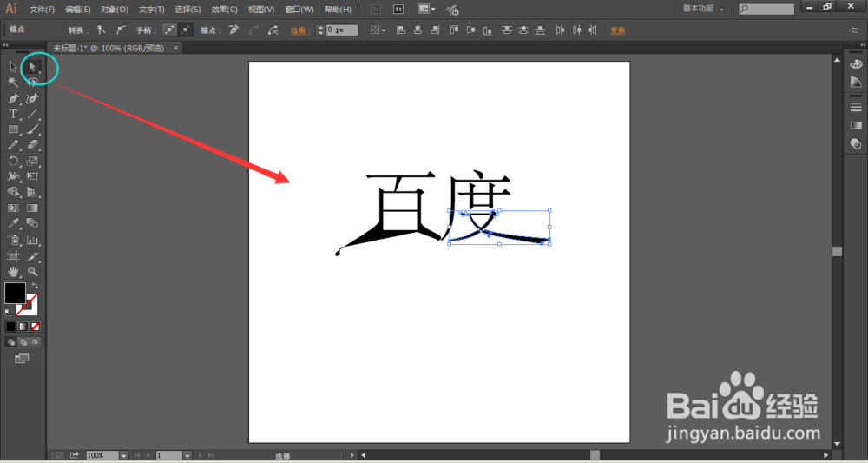Viewport: 868px width, 463px height.
Task: Open the 文字(T) menu
Action: pyautogui.click(x=152, y=10)
